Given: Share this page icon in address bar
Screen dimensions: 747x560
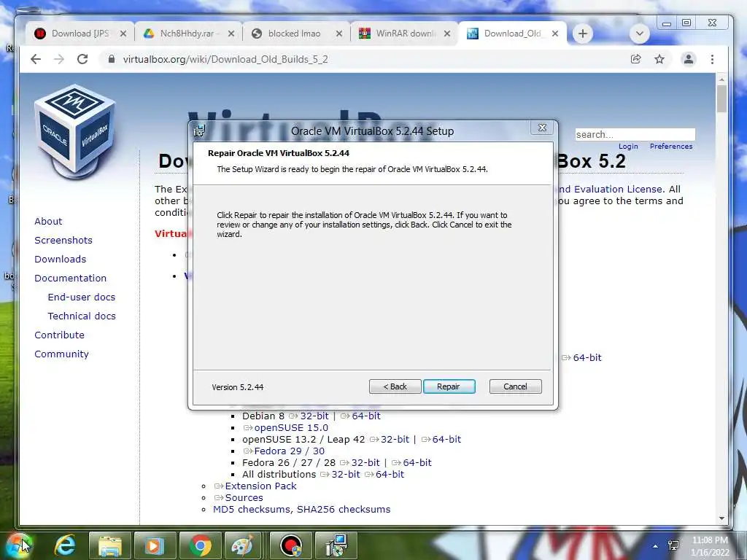Looking at the screenshot, I should 635,59.
